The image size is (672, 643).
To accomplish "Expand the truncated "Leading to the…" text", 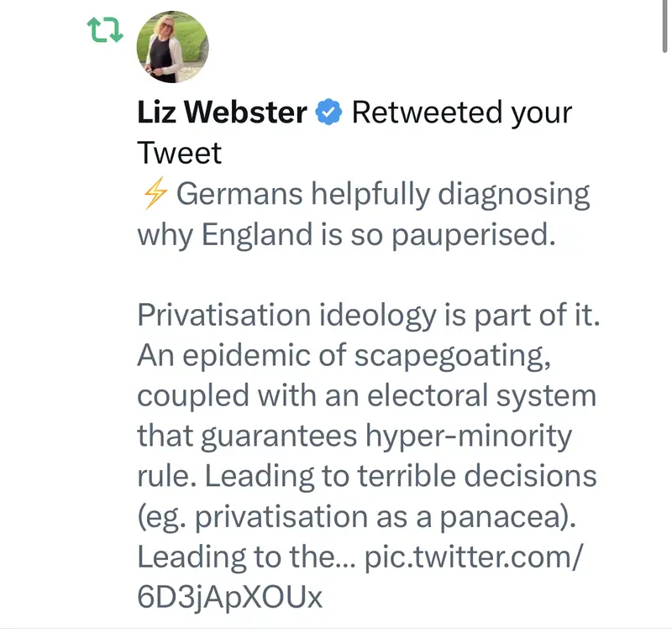I will [246, 557].
